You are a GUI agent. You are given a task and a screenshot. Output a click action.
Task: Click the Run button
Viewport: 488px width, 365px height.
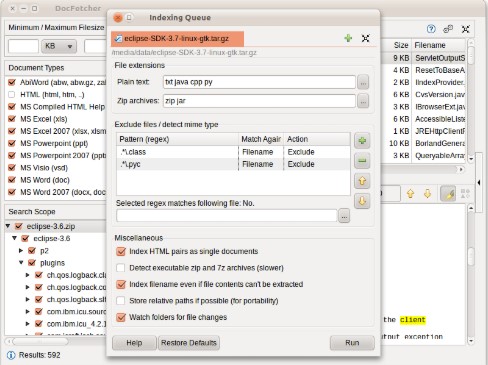[352, 343]
